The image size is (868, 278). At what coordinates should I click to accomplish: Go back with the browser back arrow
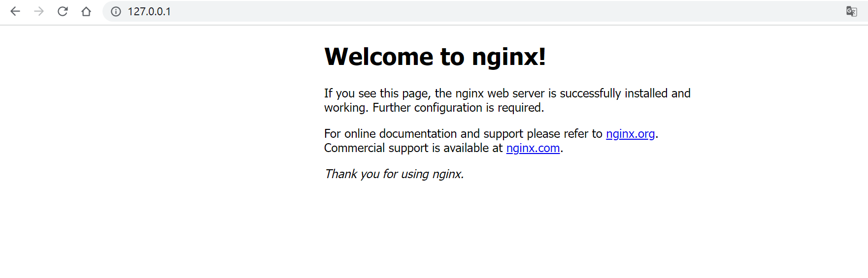[x=15, y=11]
